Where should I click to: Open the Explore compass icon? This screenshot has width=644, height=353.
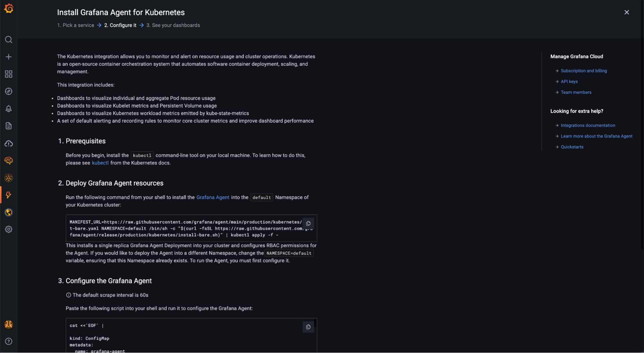[9, 91]
